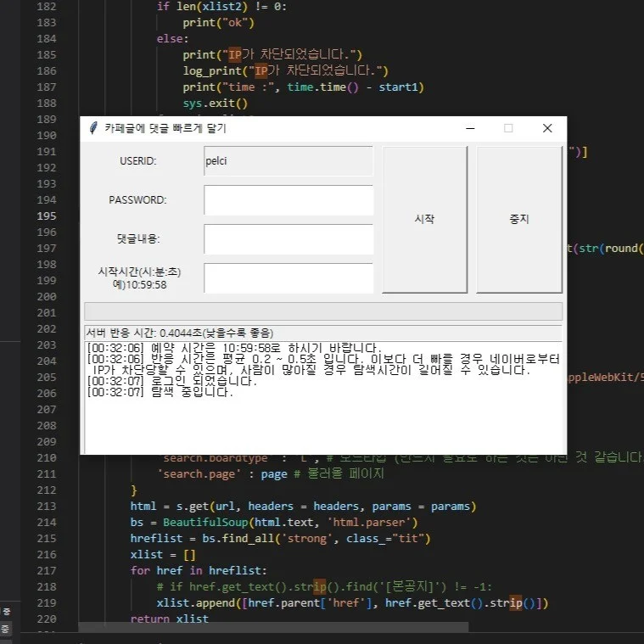Click the progress bar below the form
Screen dimensions: 644x644
coord(323,311)
